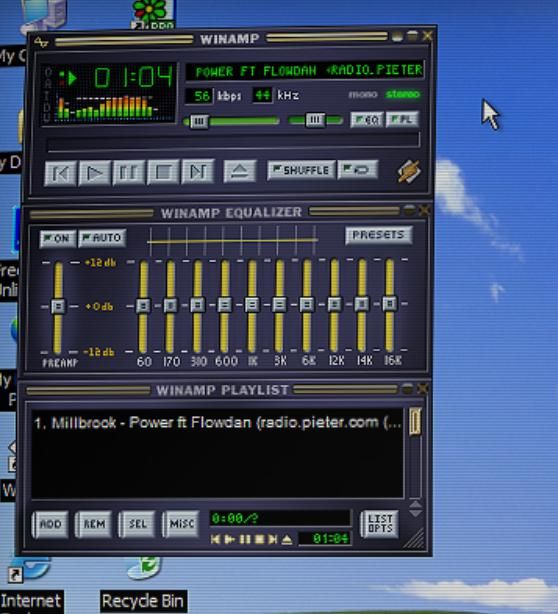Click the 14K band slider handle
The image size is (558, 614).
coord(362,303)
